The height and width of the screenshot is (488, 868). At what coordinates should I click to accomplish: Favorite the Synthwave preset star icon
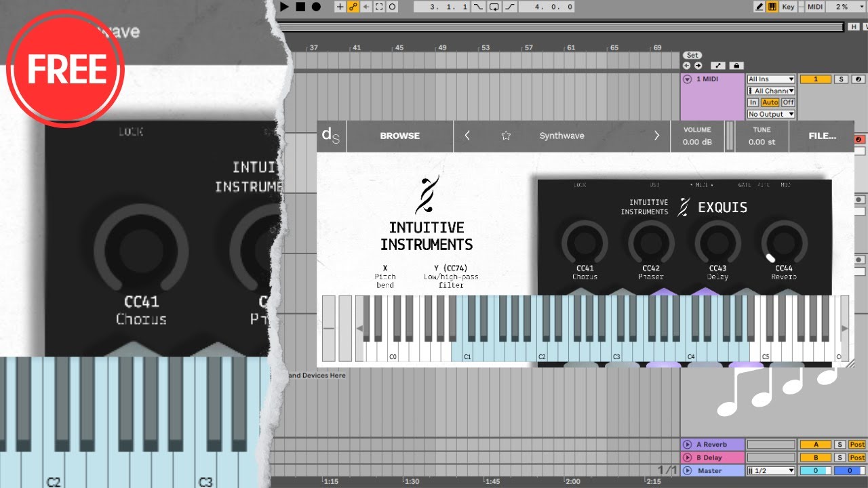click(x=505, y=136)
